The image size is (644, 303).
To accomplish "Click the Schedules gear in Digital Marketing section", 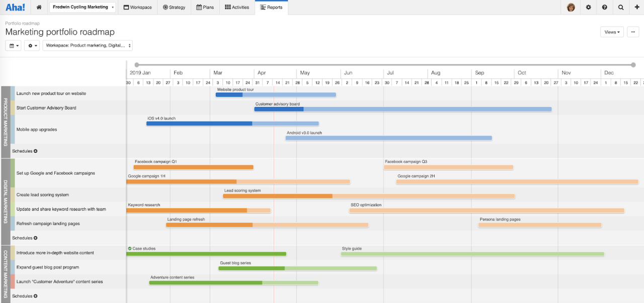I will pos(36,238).
